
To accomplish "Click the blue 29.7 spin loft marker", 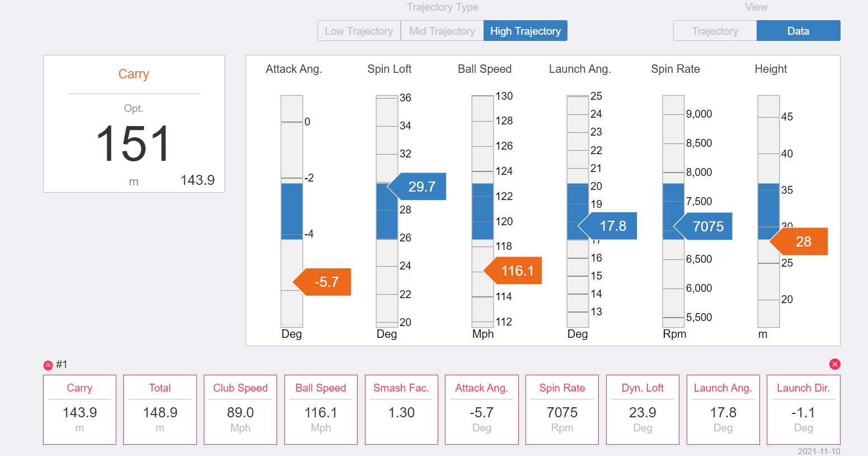I will (417, 187).
